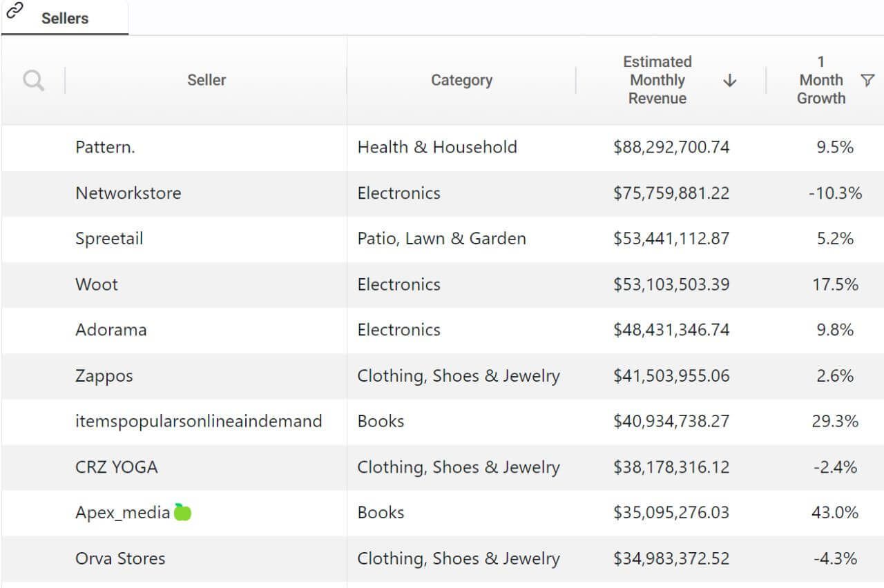
Task: Open the Orva Stores seller row
Action: click(120, 558)
